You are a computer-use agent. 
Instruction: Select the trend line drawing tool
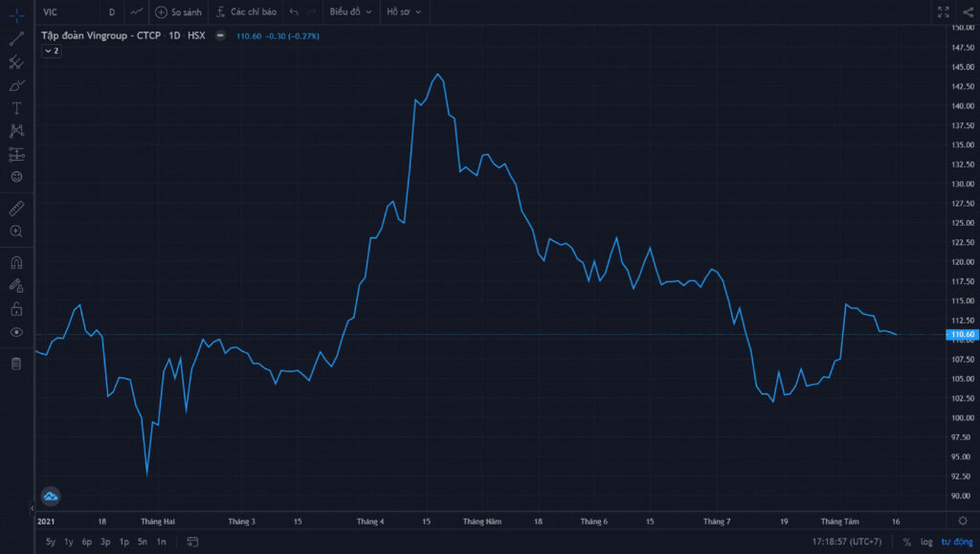tap(17, 38)
